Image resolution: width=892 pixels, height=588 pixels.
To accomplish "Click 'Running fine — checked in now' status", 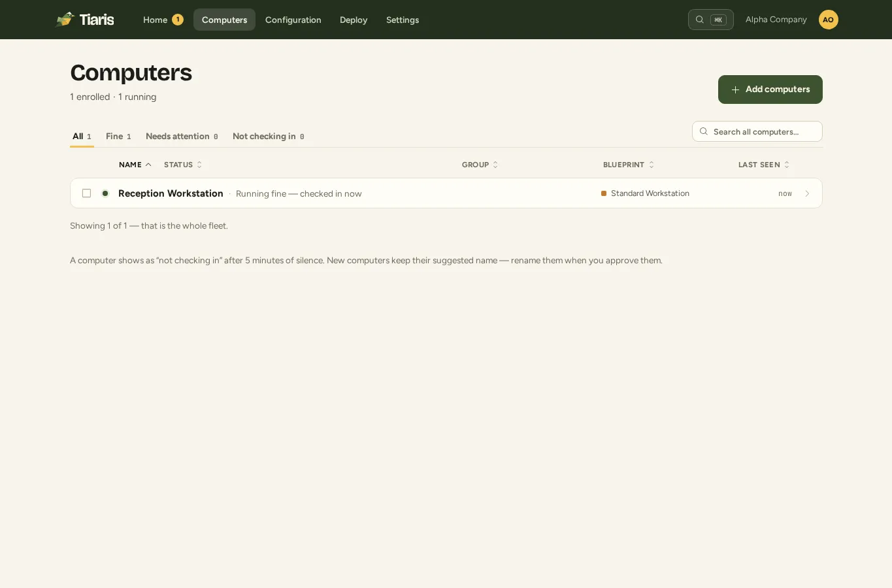I will click(299, 193).
